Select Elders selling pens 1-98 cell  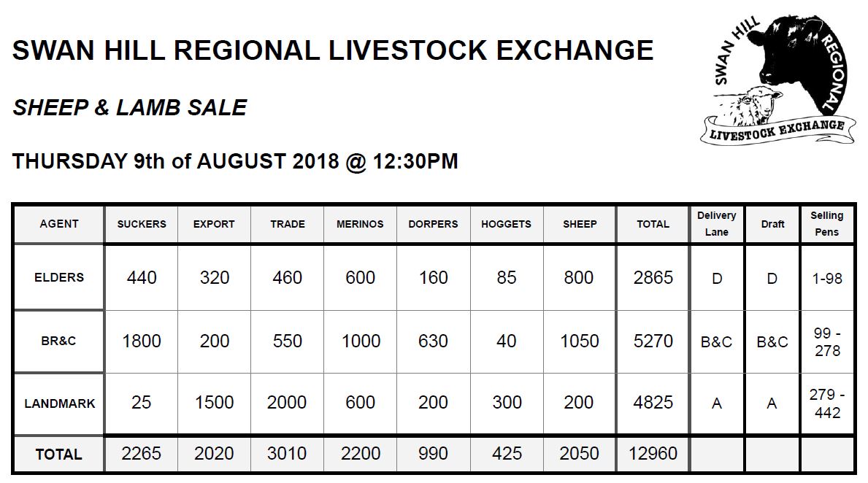tap(827, 278)
